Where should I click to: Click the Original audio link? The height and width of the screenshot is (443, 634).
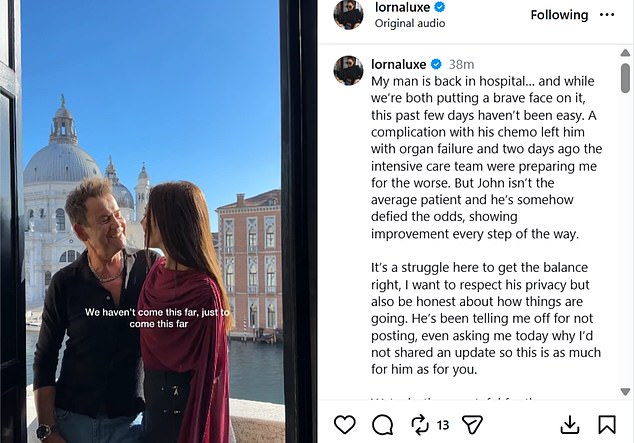coord(407,23)
